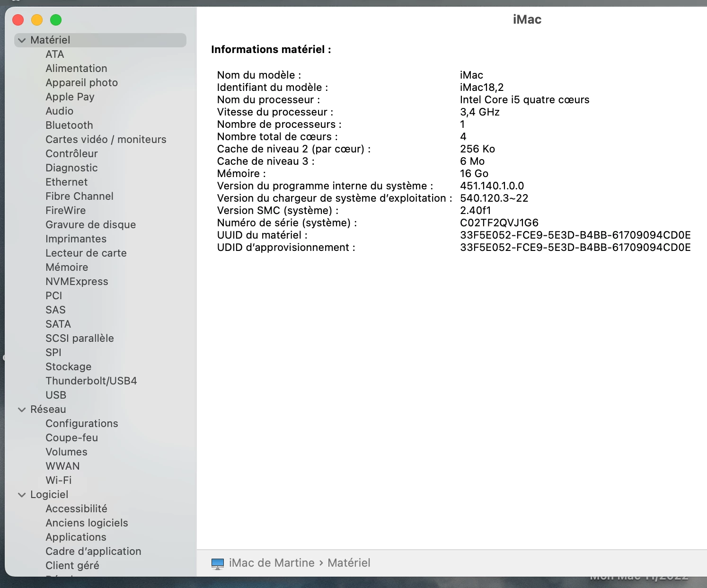Select Gravure de disque entry
Image resolution: width=707 pixels, height=588 pixels.
coord(91,225)
